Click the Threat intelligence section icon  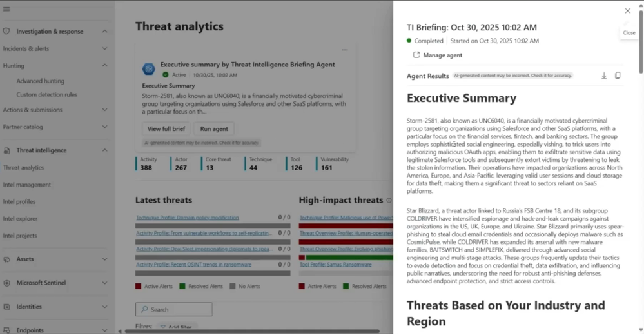coord(6,150)
